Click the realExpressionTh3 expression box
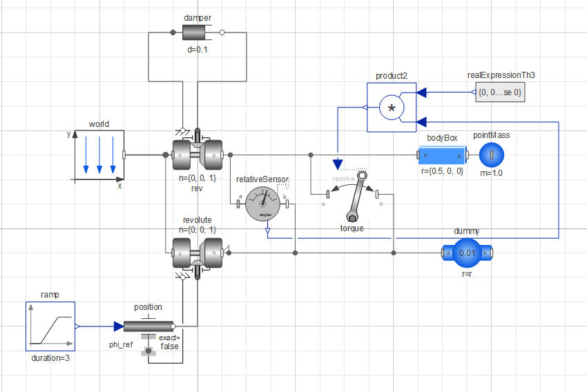The width and height of the screenshot is (587, 392). [500, 92]
